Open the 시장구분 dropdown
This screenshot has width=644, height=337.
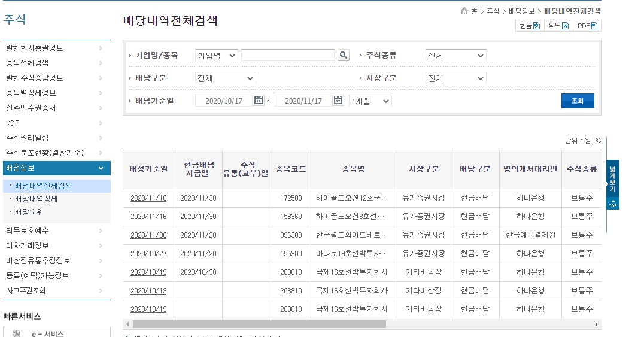click(455, 78)
